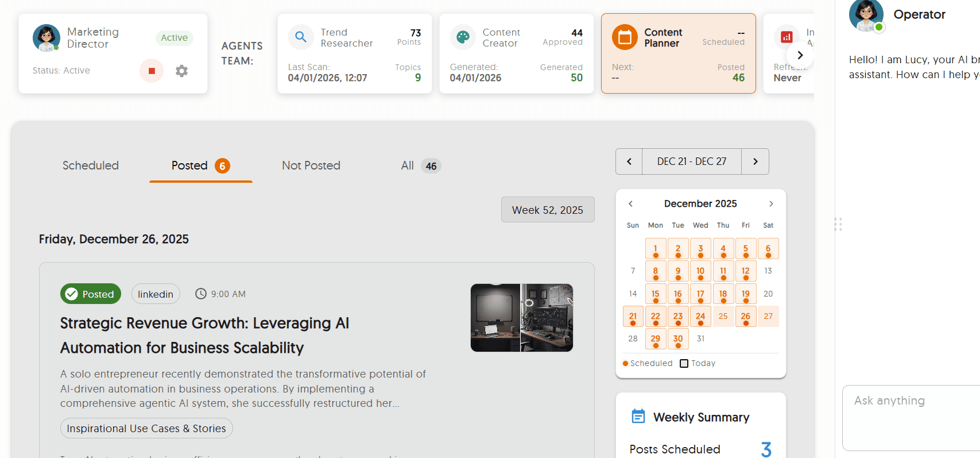This screenshot has height=458, width=980.
Task: Click the Scheduled legend dot
Action: (x=626, y=363)
